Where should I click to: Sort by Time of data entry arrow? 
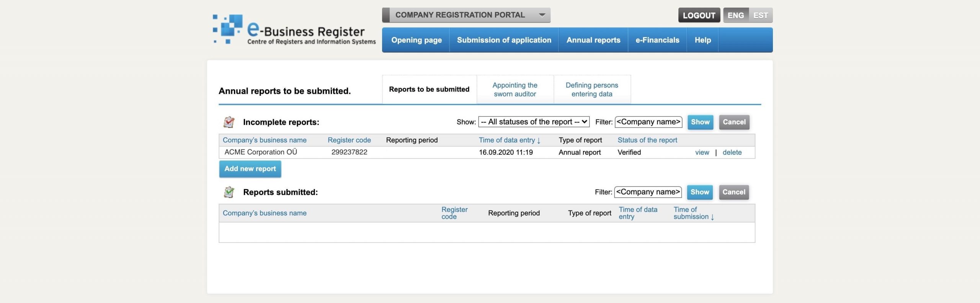pyautogui.click(x=539, y=141)
